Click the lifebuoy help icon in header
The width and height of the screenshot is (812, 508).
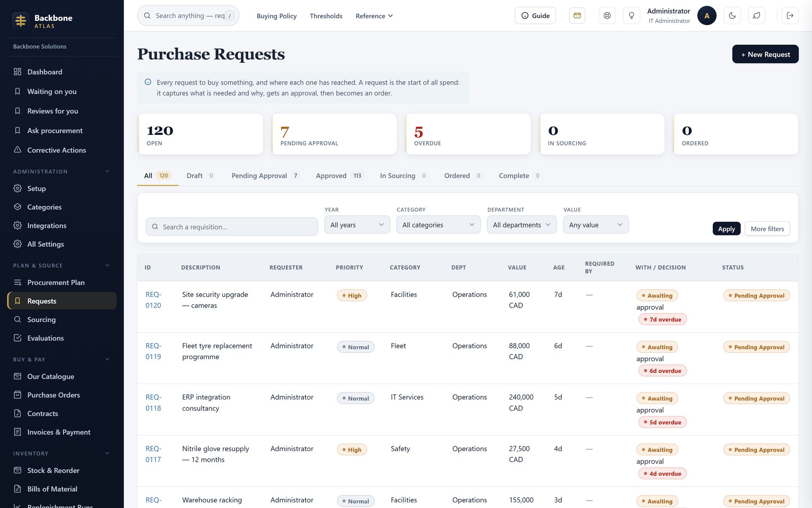607,16
